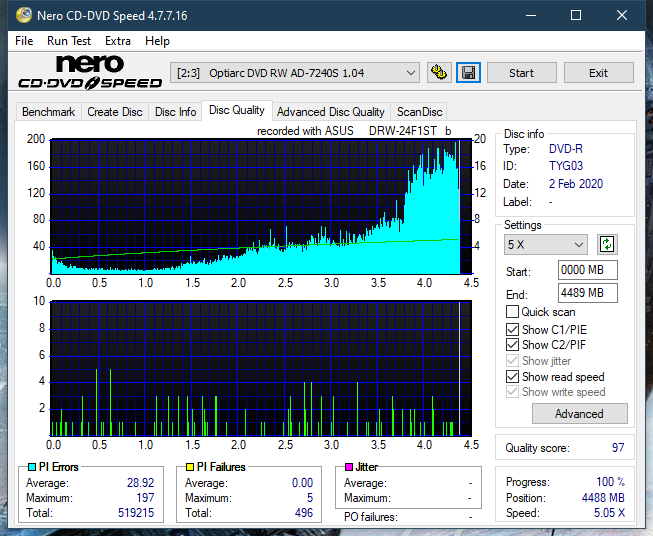
Task: Click the Exit button
Action: click(x=598, y=73)
